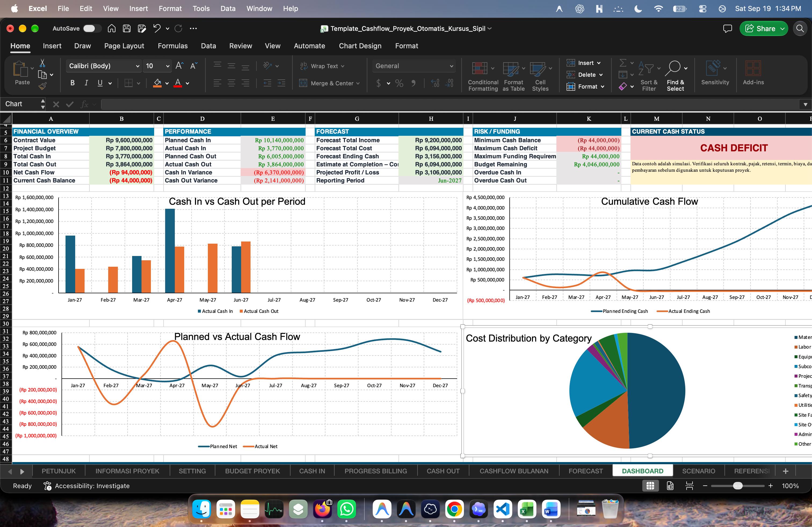Toggle macOS Control Center in menu bar

(x=702, y=9)
